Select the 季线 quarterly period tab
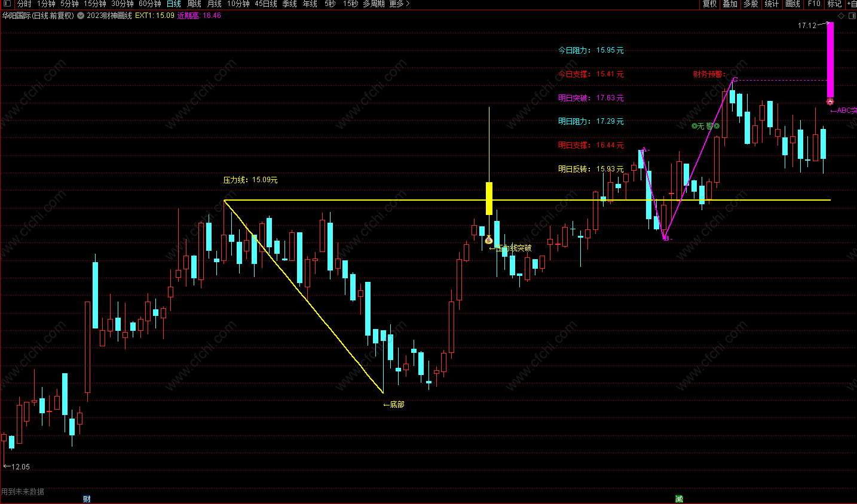This screenshot has width=857, height=504. (290, 4)
